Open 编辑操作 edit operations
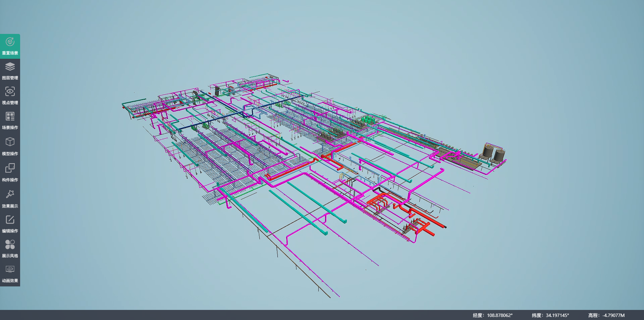Screen dimensions: 644x320 tap(10, 224)
